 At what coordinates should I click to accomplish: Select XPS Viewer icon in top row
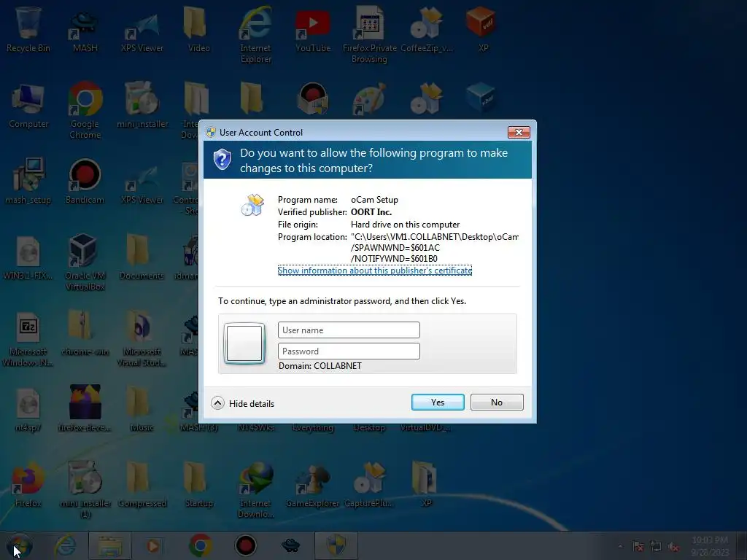tap(142, 31)
